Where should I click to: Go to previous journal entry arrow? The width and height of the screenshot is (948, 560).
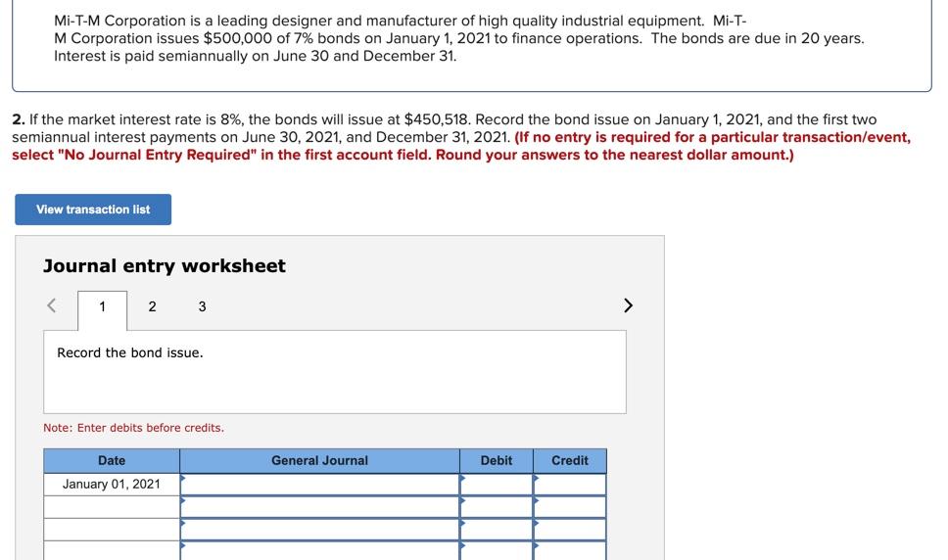pos(52,305)
